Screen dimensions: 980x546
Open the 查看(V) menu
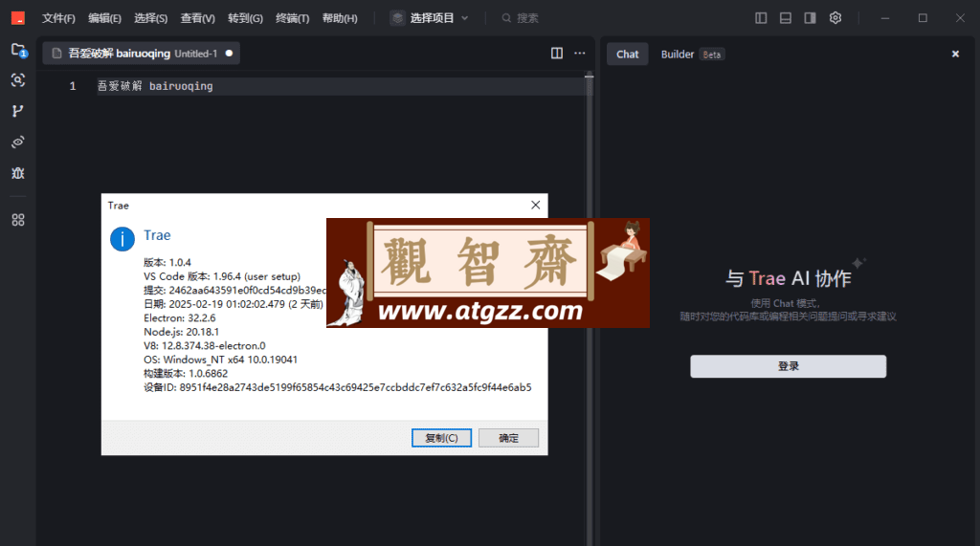[197, 18]
